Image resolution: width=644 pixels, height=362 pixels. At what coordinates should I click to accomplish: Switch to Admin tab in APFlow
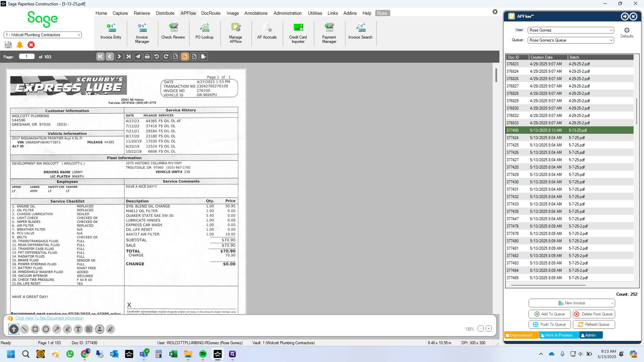click(591, 335)
